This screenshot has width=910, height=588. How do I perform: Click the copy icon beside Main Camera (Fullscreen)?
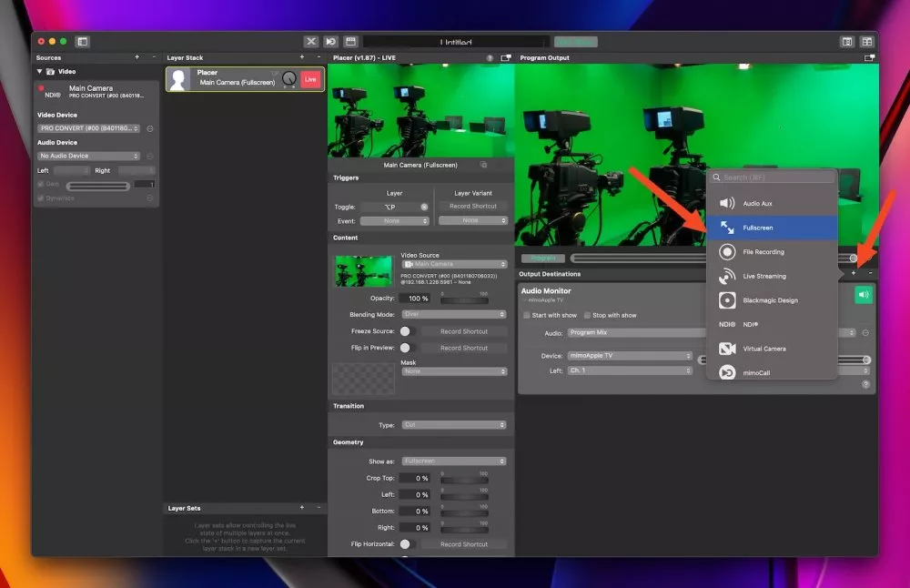point(483,165)
